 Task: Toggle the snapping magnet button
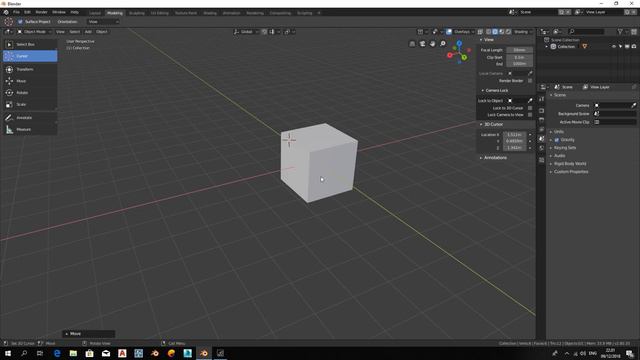pyautogui.click(x=264, y=31)
